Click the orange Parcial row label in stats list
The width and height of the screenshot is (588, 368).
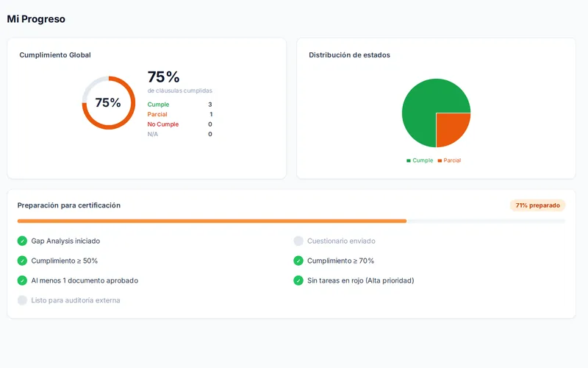click(157, 114)
